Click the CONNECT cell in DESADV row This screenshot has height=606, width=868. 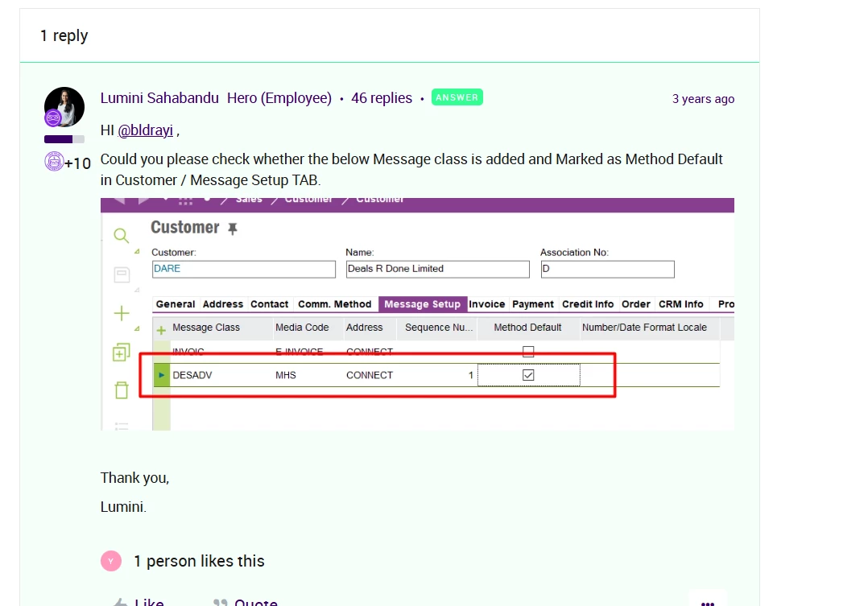[x=370, y=375]
